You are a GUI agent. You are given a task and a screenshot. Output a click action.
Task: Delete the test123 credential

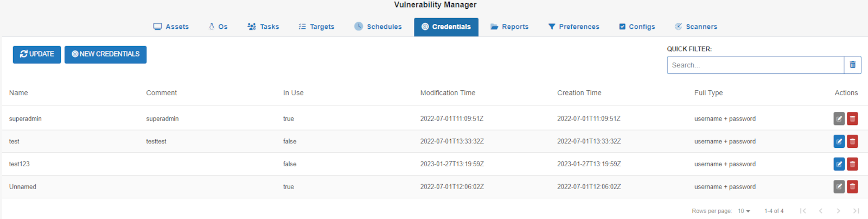(852, 164)
